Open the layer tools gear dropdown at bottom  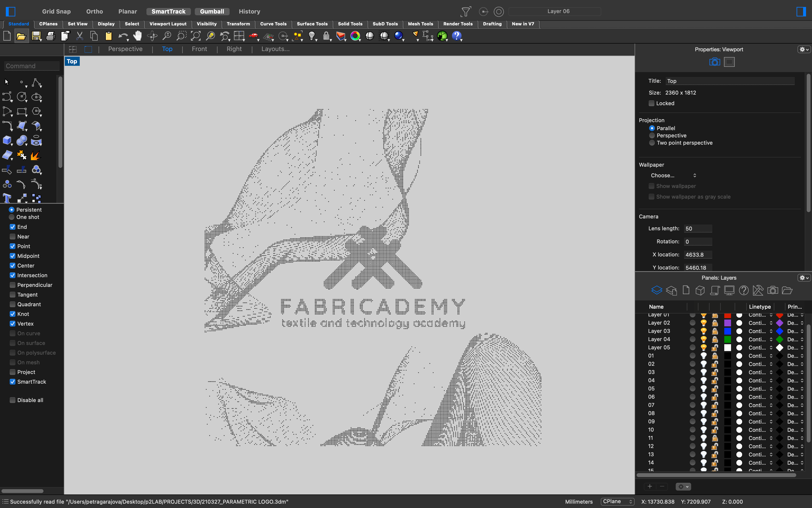[683, 486]
